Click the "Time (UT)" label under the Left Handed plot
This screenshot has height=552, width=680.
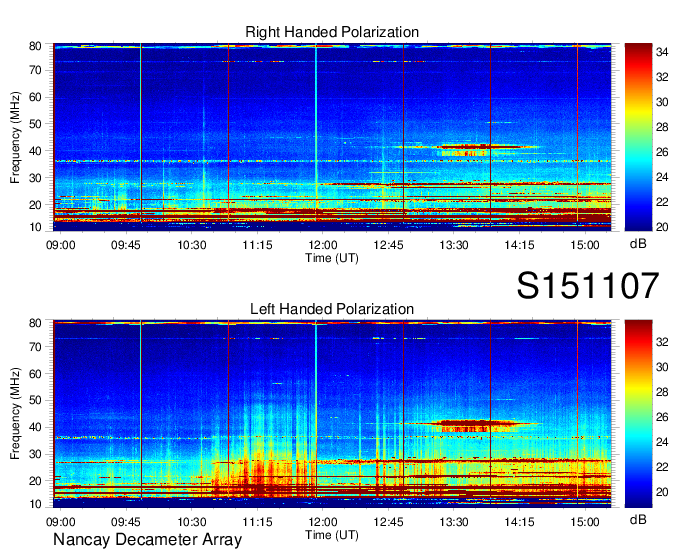point(332,535)
